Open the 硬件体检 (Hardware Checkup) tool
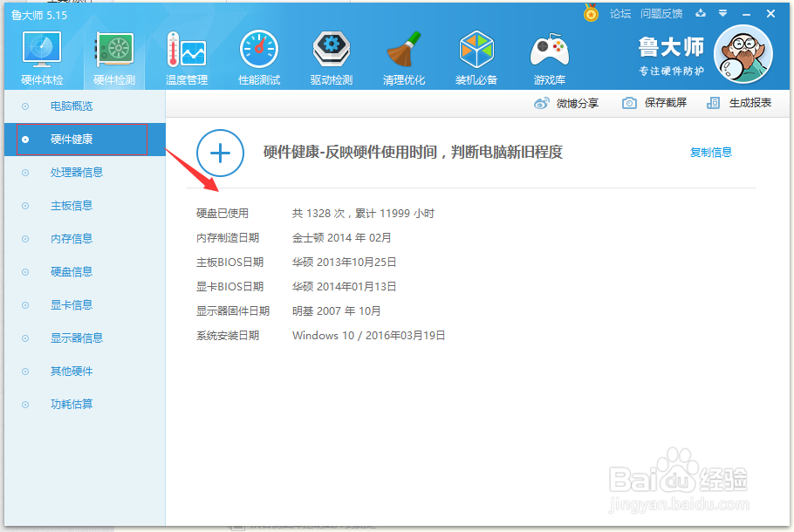Viewport: 794px width, 532px height. pyautogui.click(x=41, y=57)
